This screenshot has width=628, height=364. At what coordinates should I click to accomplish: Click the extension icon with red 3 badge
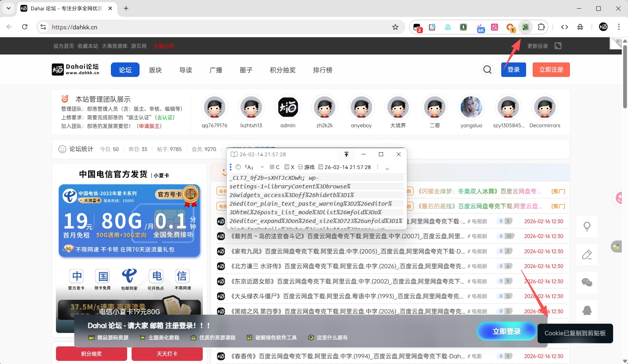(x=417, y=27)
